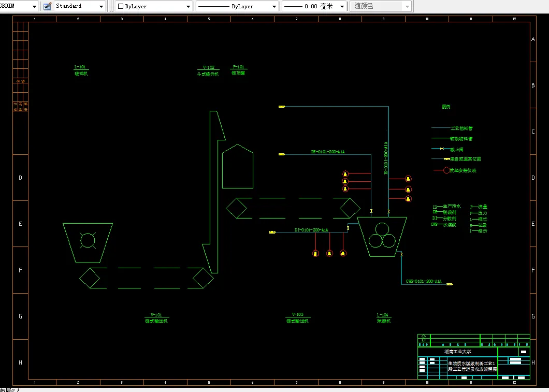This screenshot has height=392, width=549.
Task: Select the off-page connector starting the DI-0101 line
Action: tap(272, 232)
